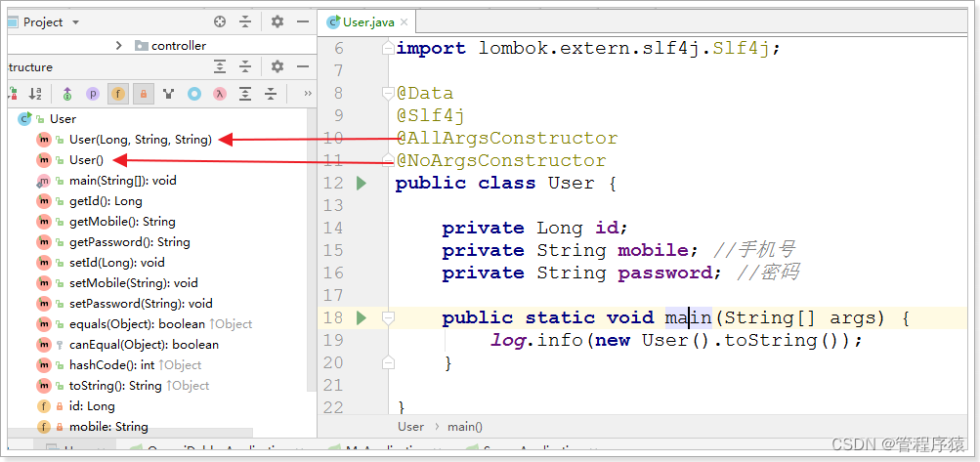Click the password field name on line 16
The width and height of the screenshot is (980, 462).
(x=664, y=273)
